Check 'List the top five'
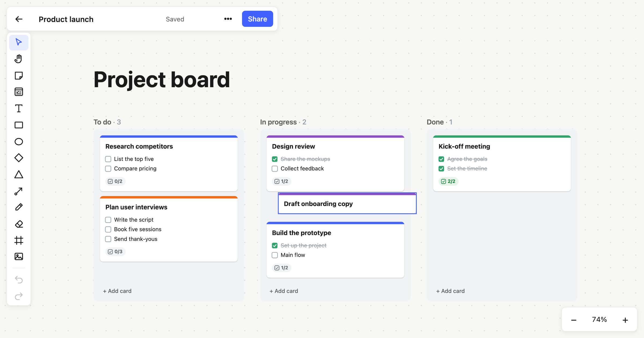Viewport: 644px width, 338px height. click(x=108, y=159)
